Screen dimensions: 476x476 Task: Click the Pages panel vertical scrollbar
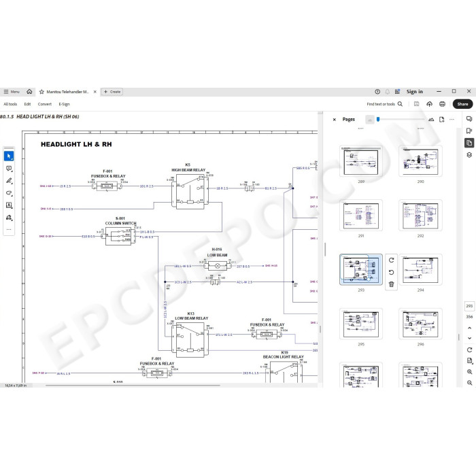pyautogui.click(x=459, y=337)
